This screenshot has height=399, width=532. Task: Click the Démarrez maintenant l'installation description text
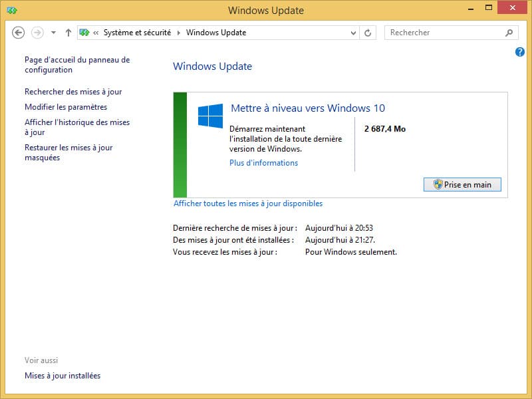coord(285,139)
